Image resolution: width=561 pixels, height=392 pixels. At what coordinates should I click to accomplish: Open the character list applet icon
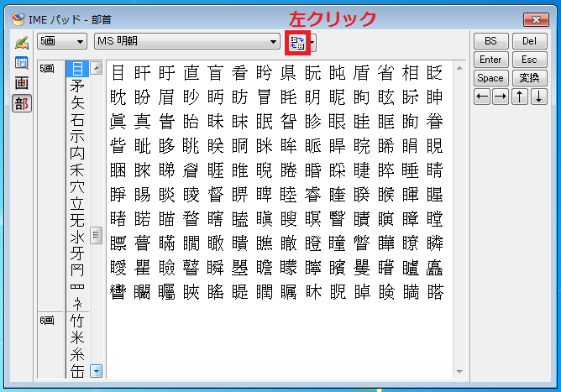pos(22,63)
